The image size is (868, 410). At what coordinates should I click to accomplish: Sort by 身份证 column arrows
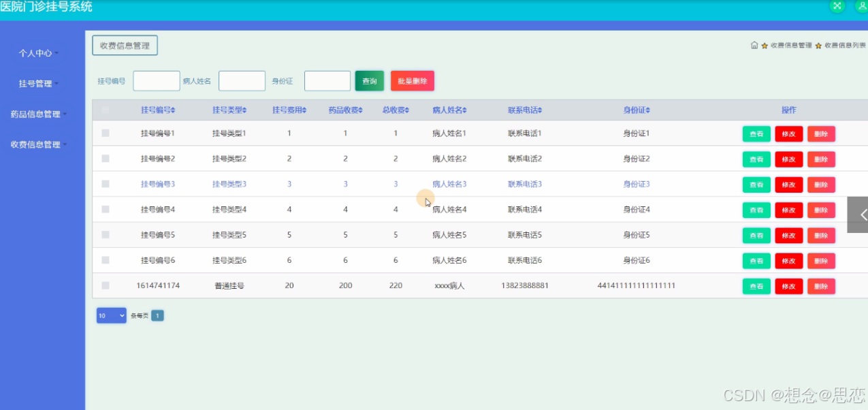[x=648, y=110]
